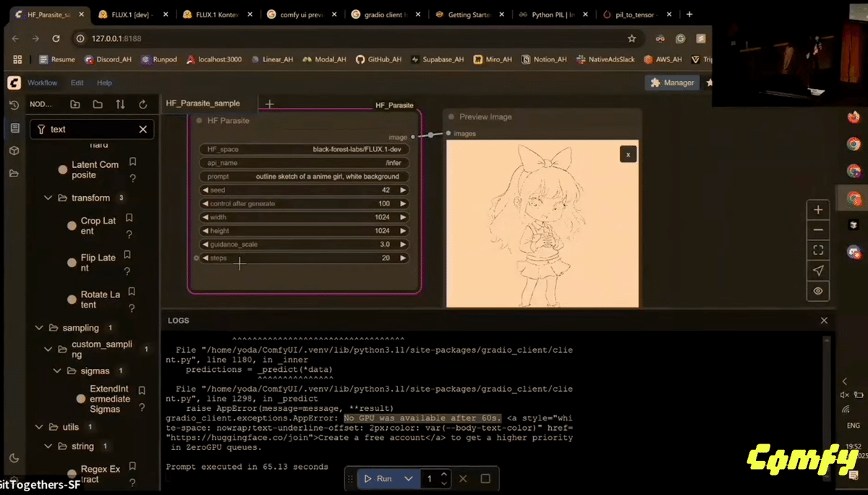Clear the node search text
Viewport: 868px width, 495px height.
pos(142,129)
